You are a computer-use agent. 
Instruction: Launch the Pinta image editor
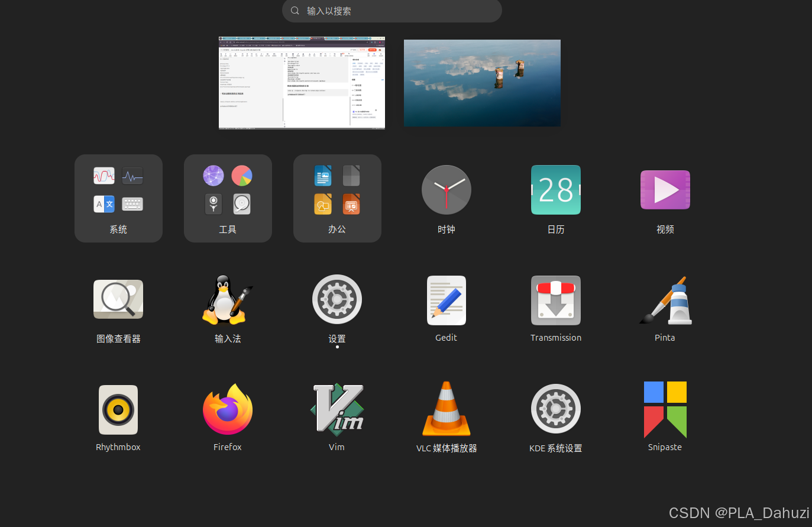coord(665,300)
